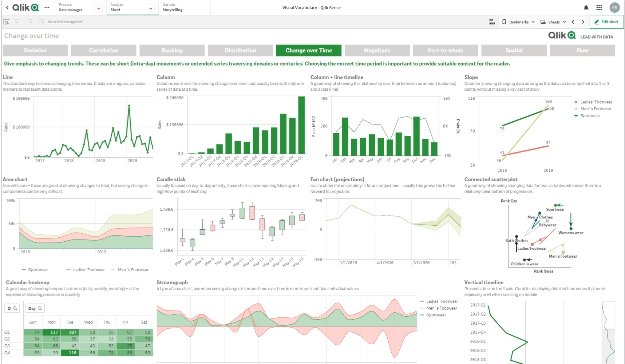The width and height of the screenshot is (625, 364).
Task: Switch to the Correlation tab
Action: (x=104, y=51)
